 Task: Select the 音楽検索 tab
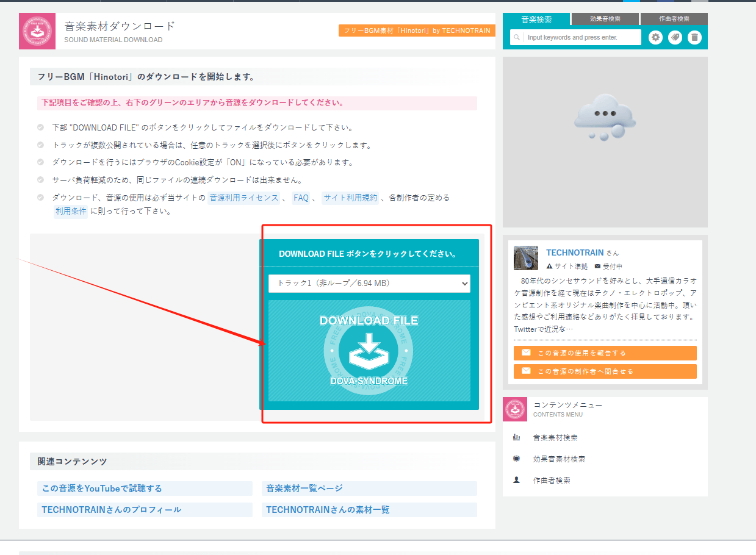pyautogui.click(x=536, y=20)
